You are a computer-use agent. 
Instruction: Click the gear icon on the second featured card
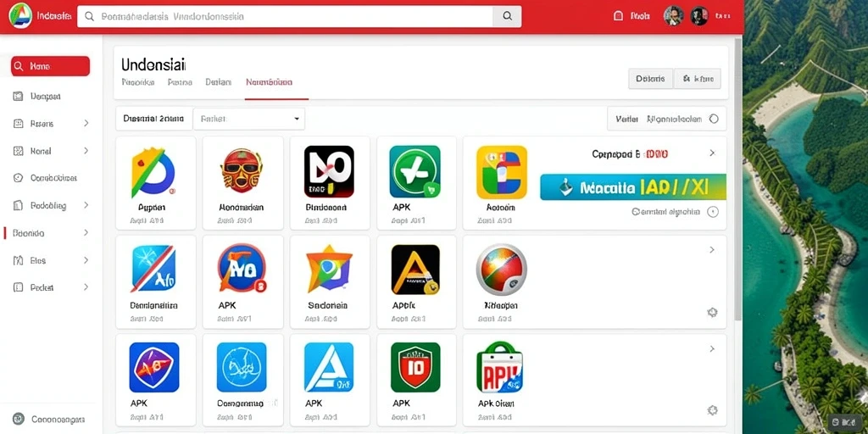(x=712, y=312)
